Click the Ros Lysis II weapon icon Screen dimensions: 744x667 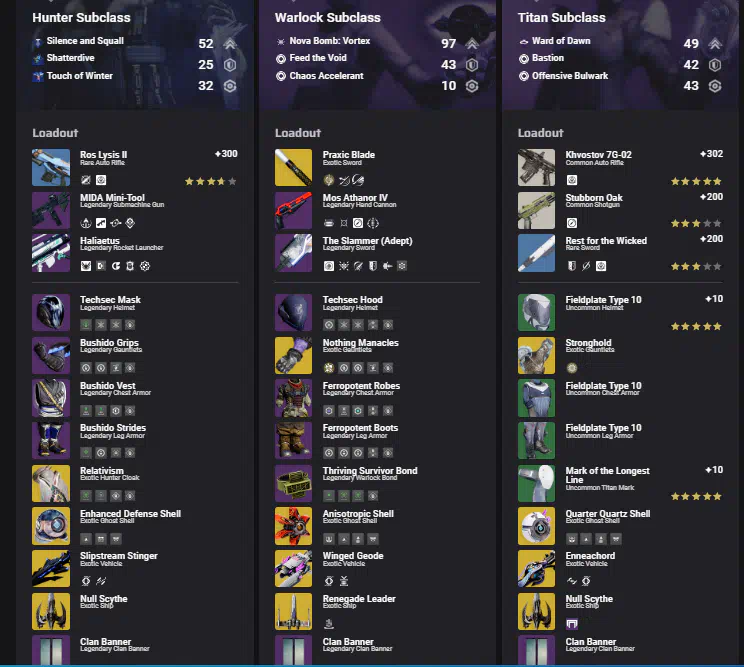(x=51, y=167)
